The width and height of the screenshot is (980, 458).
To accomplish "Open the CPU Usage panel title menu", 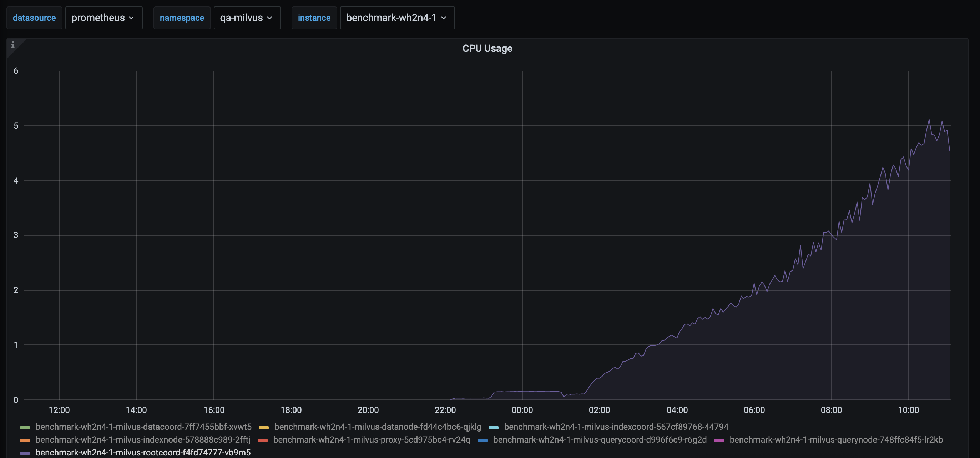I will coord(488,48).
